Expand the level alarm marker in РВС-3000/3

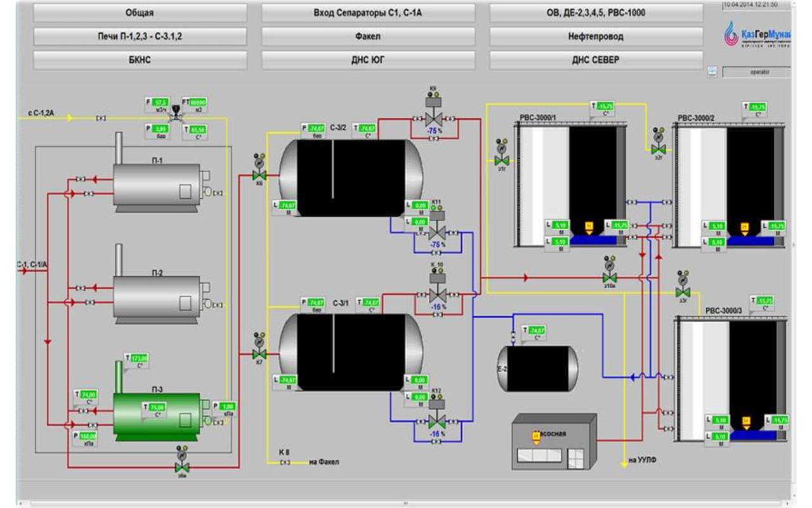coord(746,421)
